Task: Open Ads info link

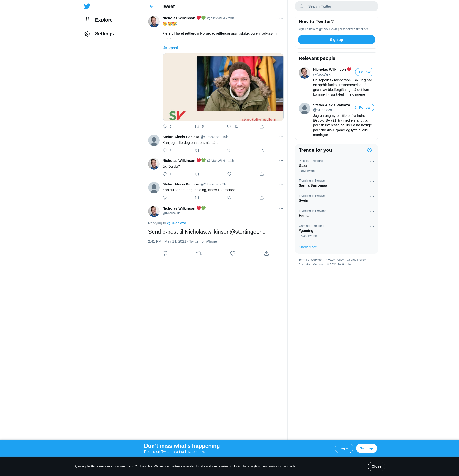Action: click(x=304, y=265)
